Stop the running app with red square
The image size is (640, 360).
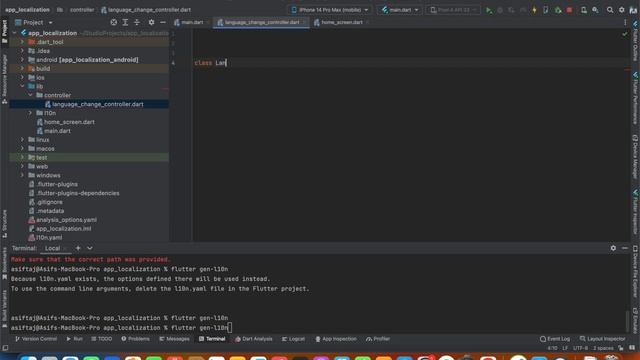pyautogui.click(x=569, y=10)
